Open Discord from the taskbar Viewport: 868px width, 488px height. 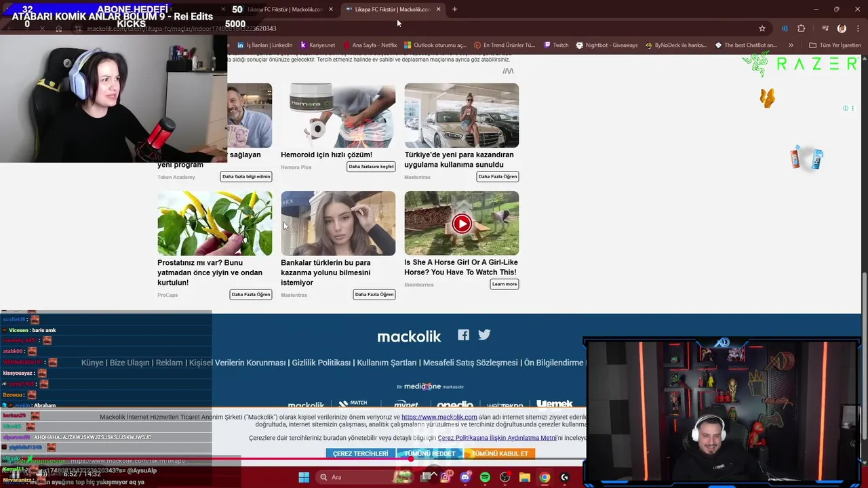click(465, 477)
